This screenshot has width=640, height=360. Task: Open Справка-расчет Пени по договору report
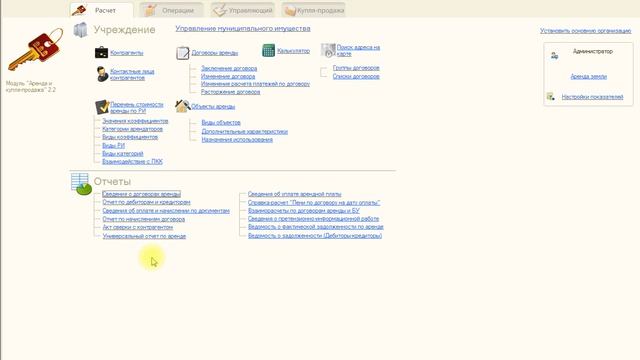pos(314,202)
